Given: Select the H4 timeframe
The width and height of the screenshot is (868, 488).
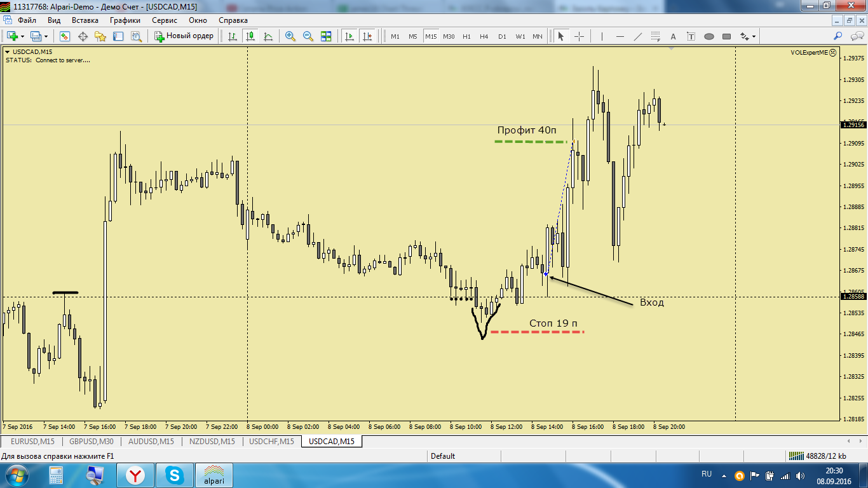Looking at the screenshot, I should (484, 36).
